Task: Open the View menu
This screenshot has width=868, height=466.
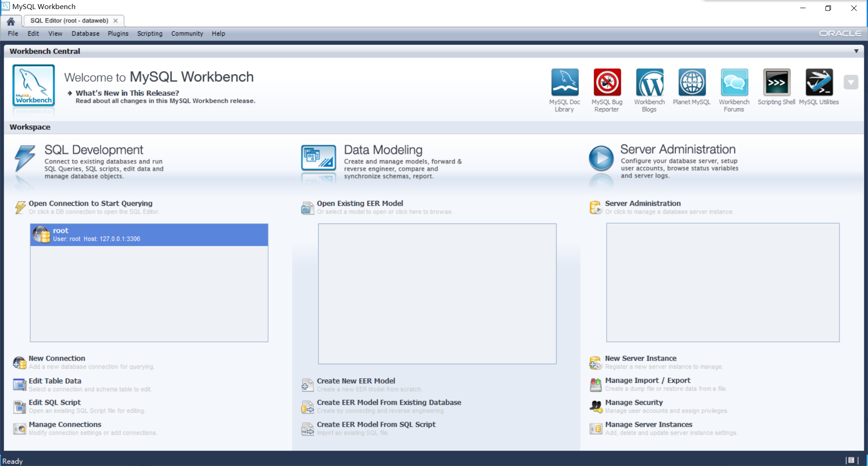Action: [x=55, y=33]
